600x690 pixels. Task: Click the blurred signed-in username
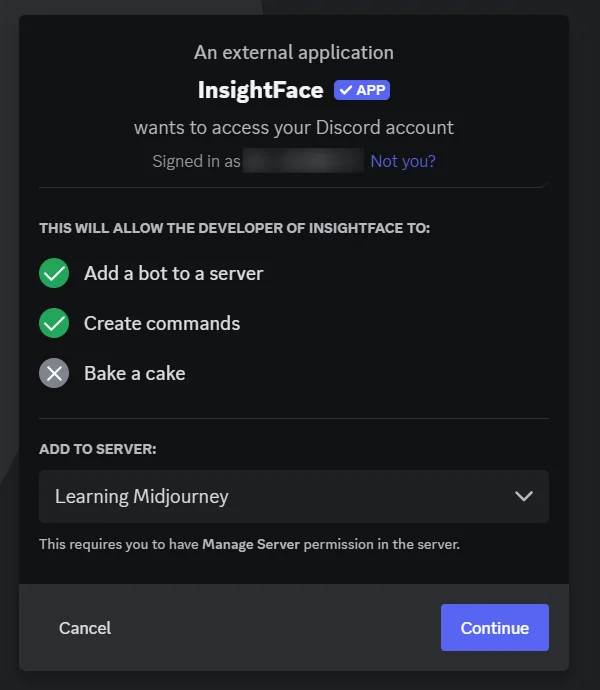tap(303, 161)
